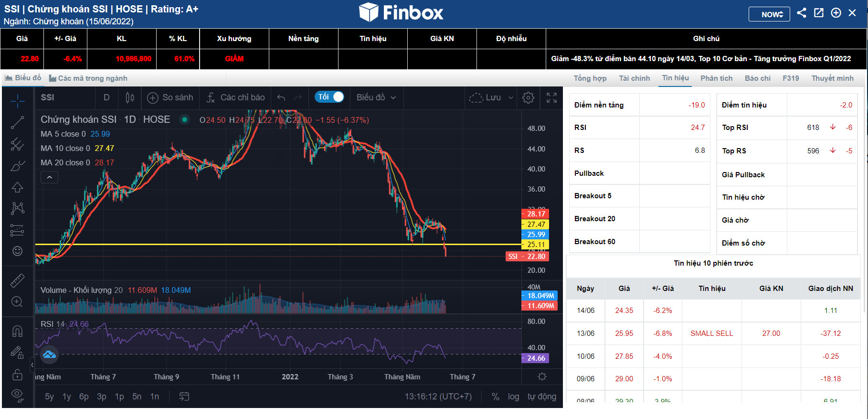Click the share icon in header
Image resolution: width=868 pixels, height=419 pixels.
[x=802, y=13]
